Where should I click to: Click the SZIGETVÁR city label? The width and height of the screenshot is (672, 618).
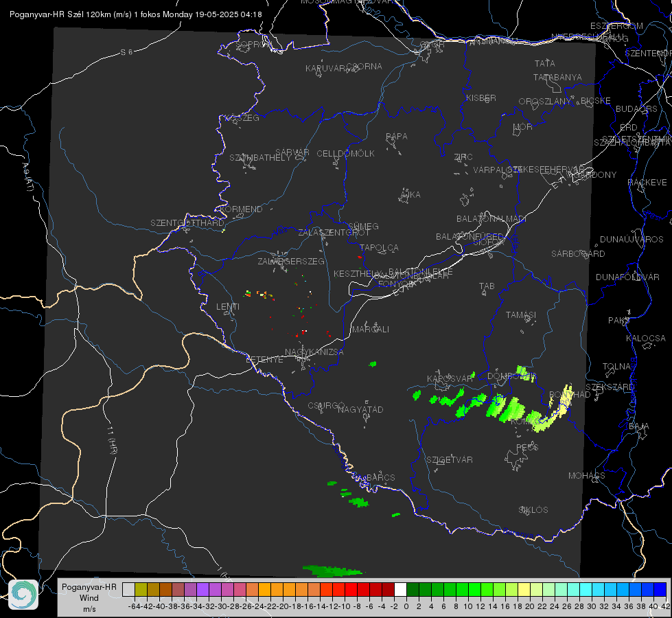[x=450, y=460]
